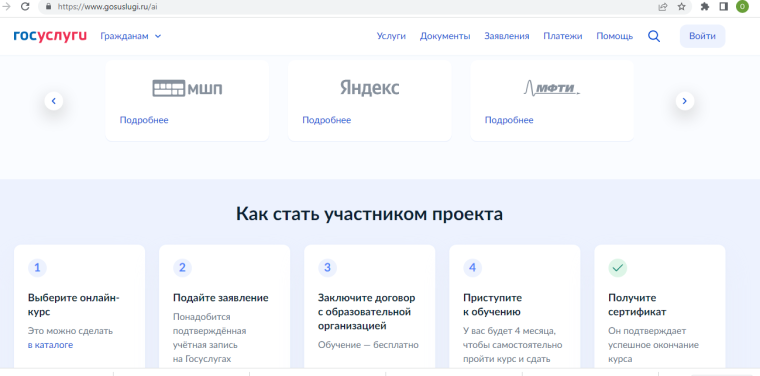Click text 'Он подтверждает успешное окончание курса'
Image resolution: width=760 pixels, height=376 pixels.
click(x=653, y=345)
